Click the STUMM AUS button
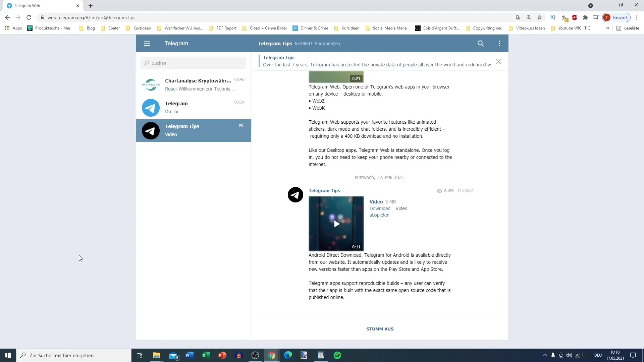The height and width of the screenshot is (362, 644). (380, 329)
